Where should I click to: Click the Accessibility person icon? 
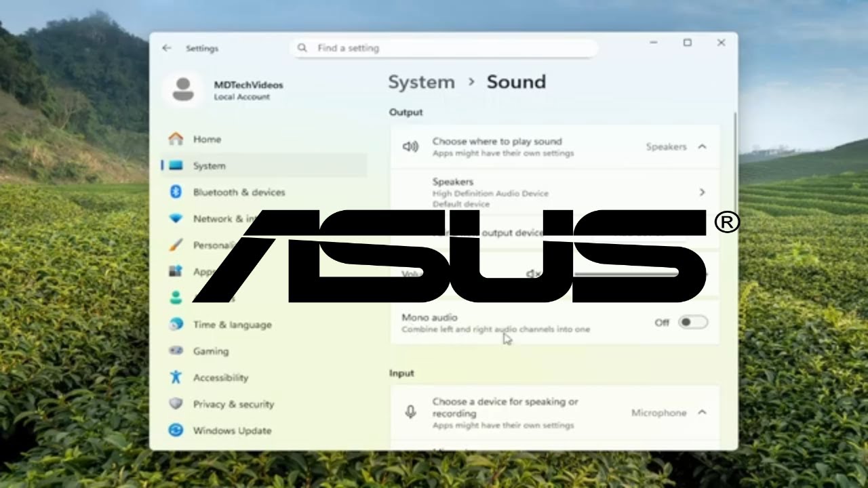click(x=176, y=377)
